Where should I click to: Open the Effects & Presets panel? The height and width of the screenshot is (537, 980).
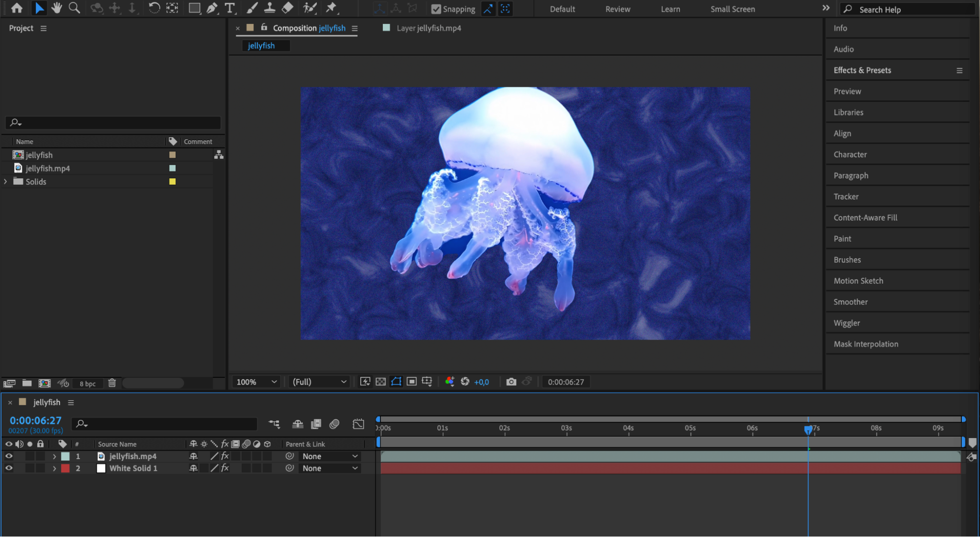[x=862, y=71]
